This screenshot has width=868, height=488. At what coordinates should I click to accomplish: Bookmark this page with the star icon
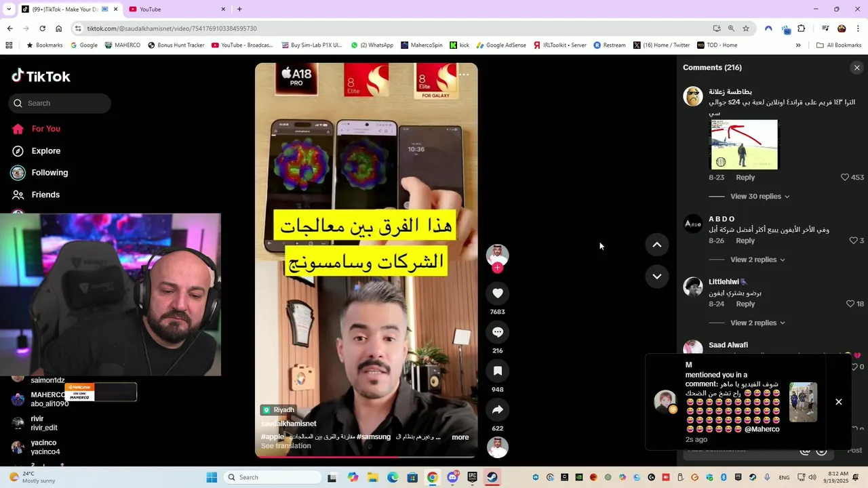click(x=746, y=28)
